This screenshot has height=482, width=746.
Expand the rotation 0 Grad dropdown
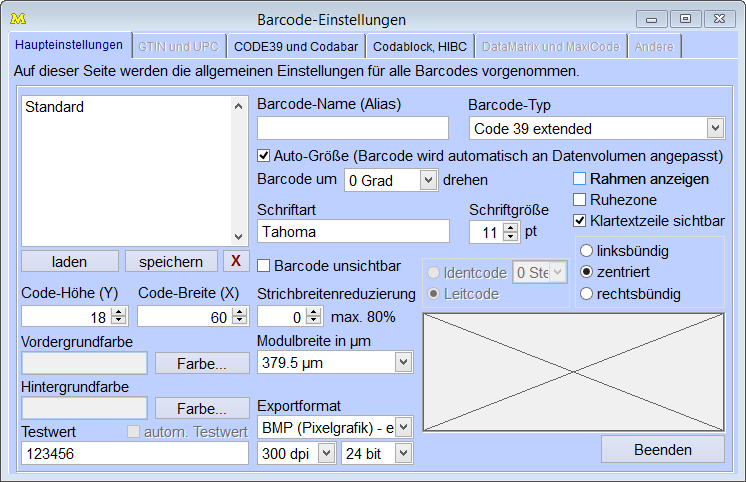coord(428,180)
